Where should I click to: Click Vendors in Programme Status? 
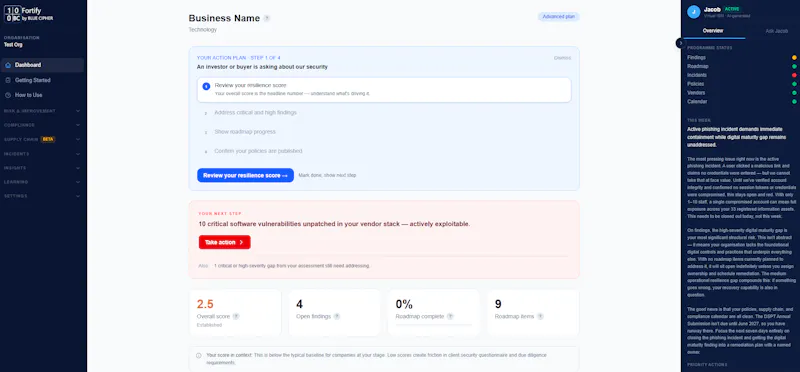(696, 93)
